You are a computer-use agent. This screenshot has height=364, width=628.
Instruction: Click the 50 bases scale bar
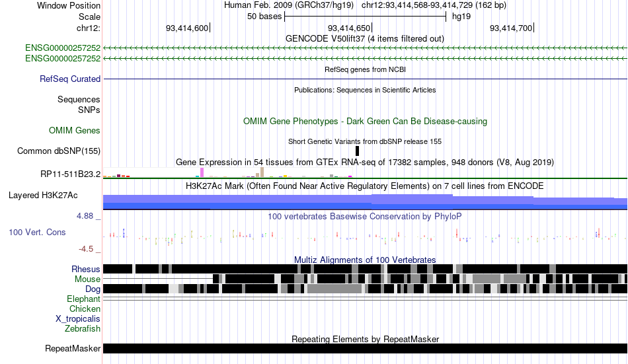pos(365,17)
